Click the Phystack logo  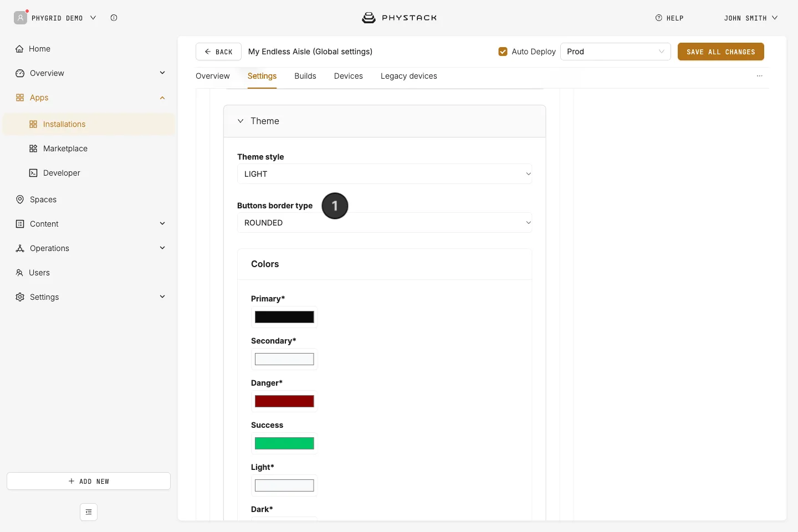(x=399, y=18)
